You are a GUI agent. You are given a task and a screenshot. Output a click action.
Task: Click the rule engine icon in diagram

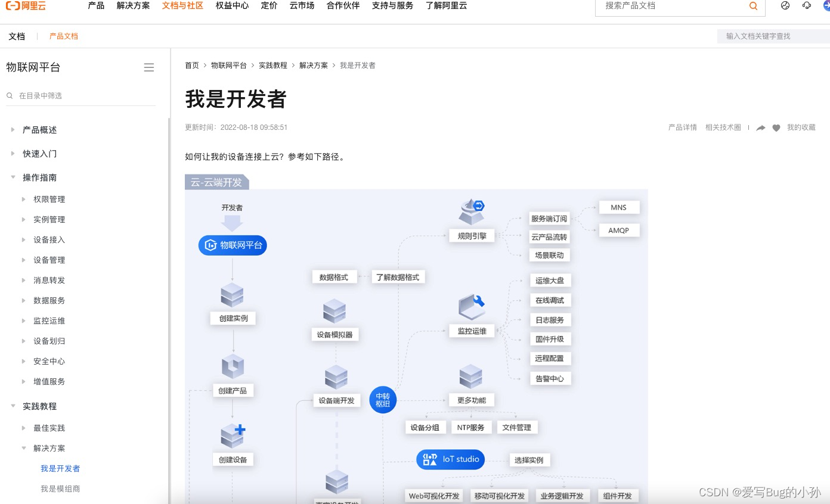472,212
